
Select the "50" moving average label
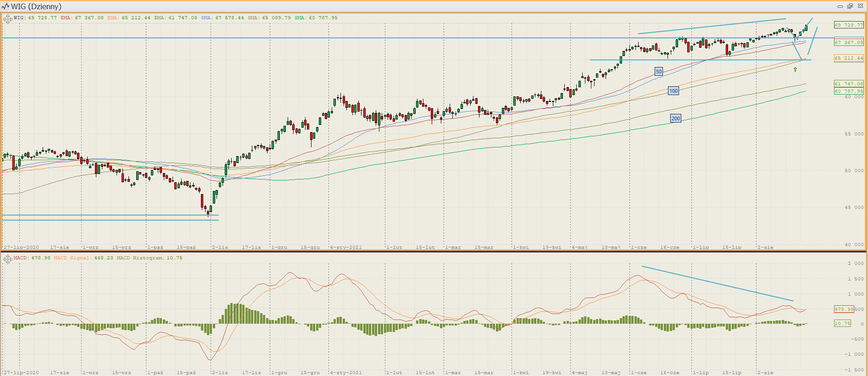[x=658, y=72]
